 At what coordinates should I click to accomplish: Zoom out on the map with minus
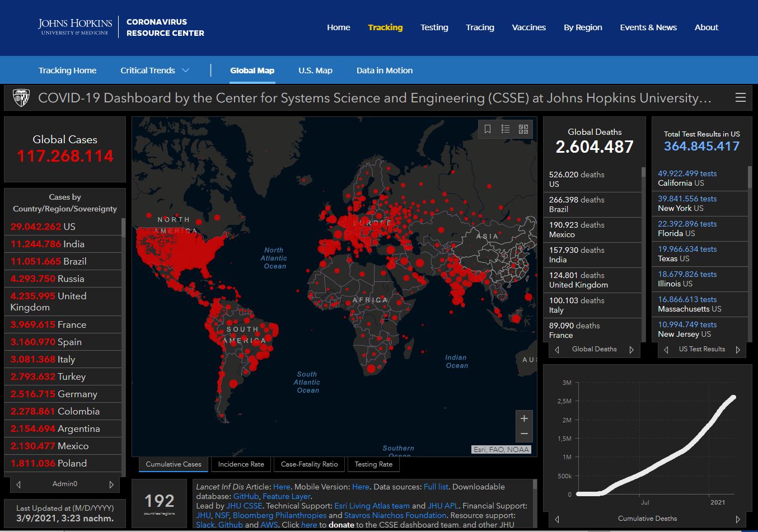[524, 434]
